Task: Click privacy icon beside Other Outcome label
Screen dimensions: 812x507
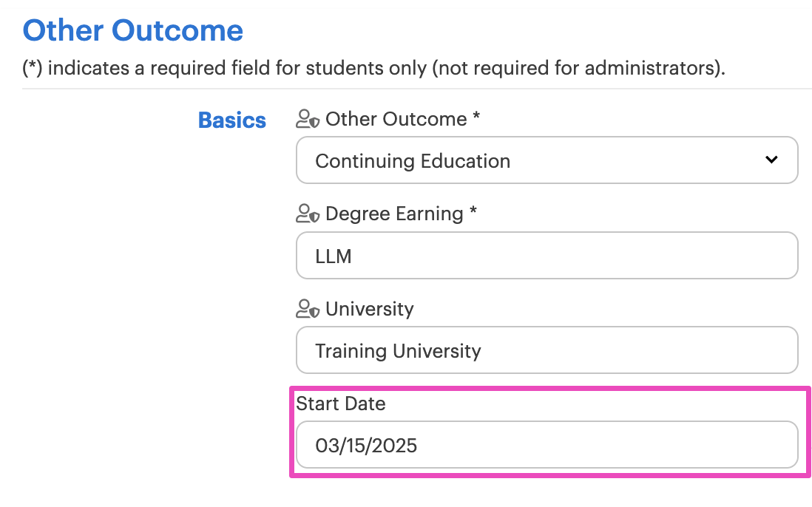Action: click(x=308, y=119)
